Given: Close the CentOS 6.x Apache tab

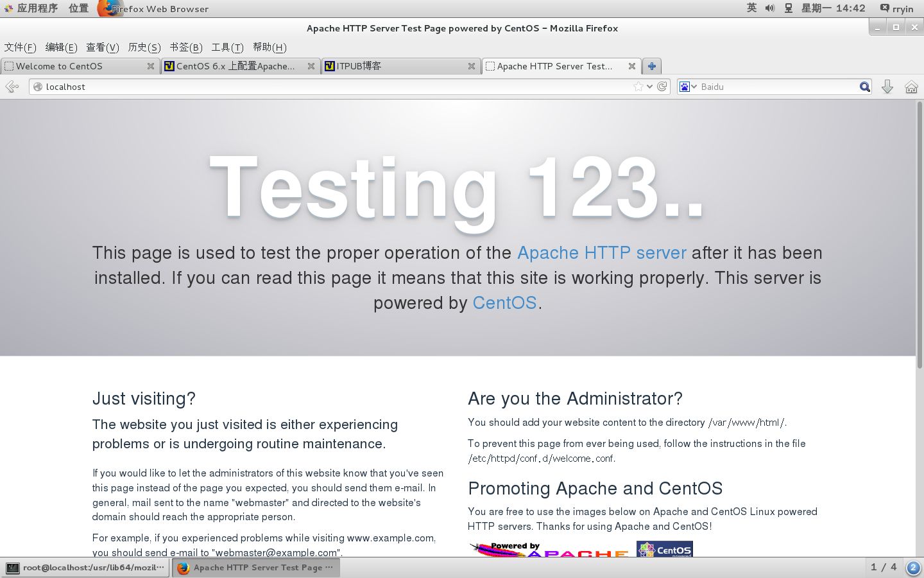Looking at the screenshot, I should point(311,66).
